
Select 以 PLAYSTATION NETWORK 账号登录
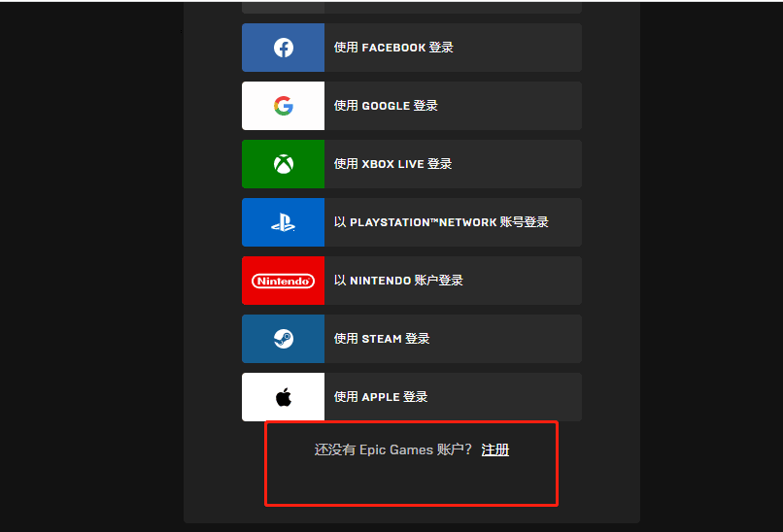tap(412, 222)
